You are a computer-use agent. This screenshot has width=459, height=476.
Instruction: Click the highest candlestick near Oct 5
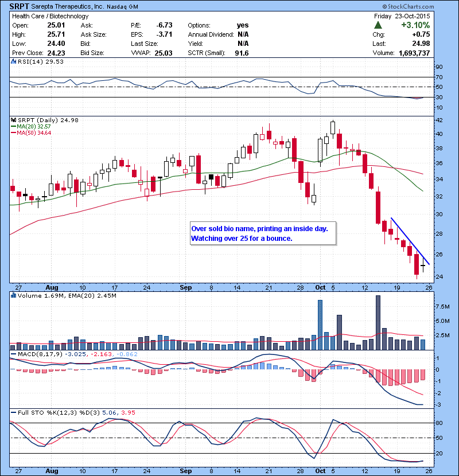[x=333, y=128]
